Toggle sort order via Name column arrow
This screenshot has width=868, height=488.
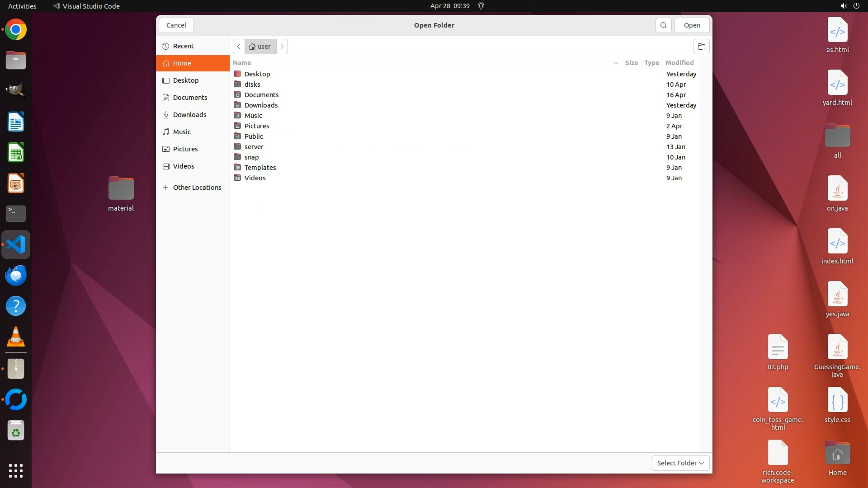tap(615, 63)
